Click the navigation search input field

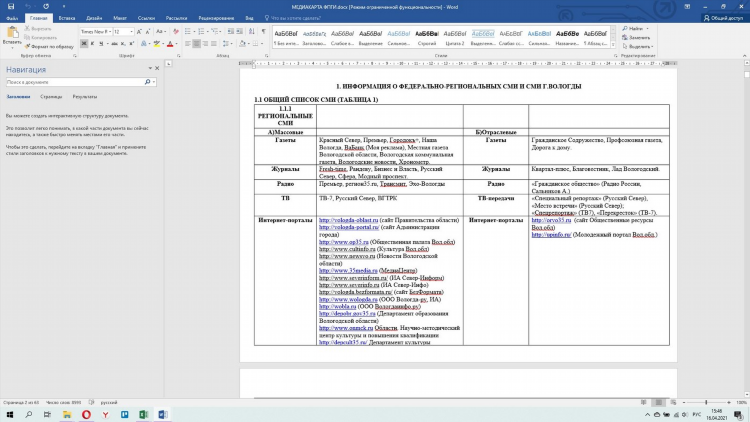[x=75, y=82]
